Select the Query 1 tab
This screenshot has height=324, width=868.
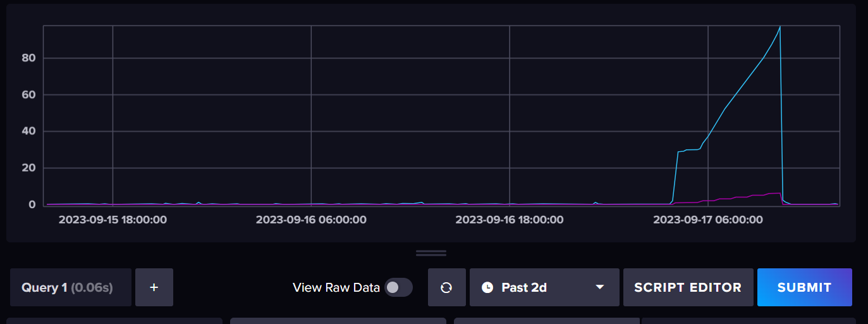coord(71,287)
